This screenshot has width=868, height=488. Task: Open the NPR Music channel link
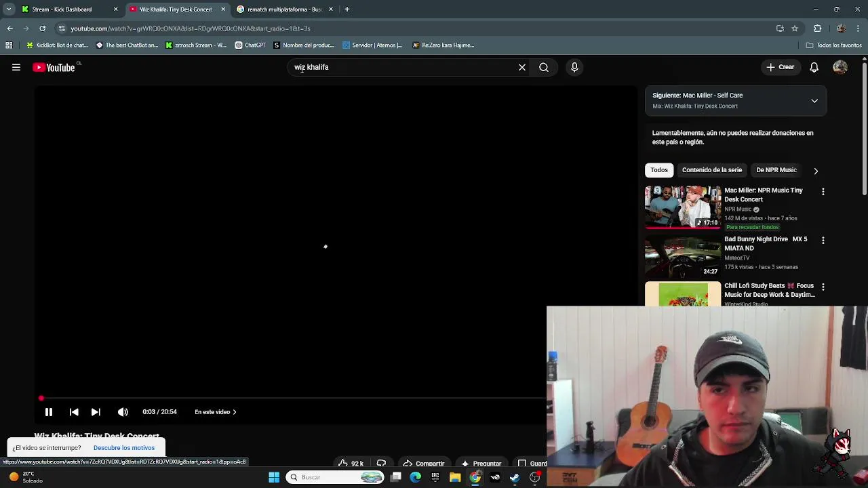[x=738, y=209]
